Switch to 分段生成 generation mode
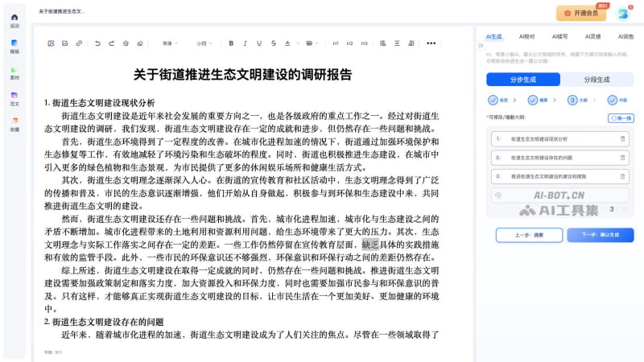The height and width of the screenshot is (362, 644). 596,80
